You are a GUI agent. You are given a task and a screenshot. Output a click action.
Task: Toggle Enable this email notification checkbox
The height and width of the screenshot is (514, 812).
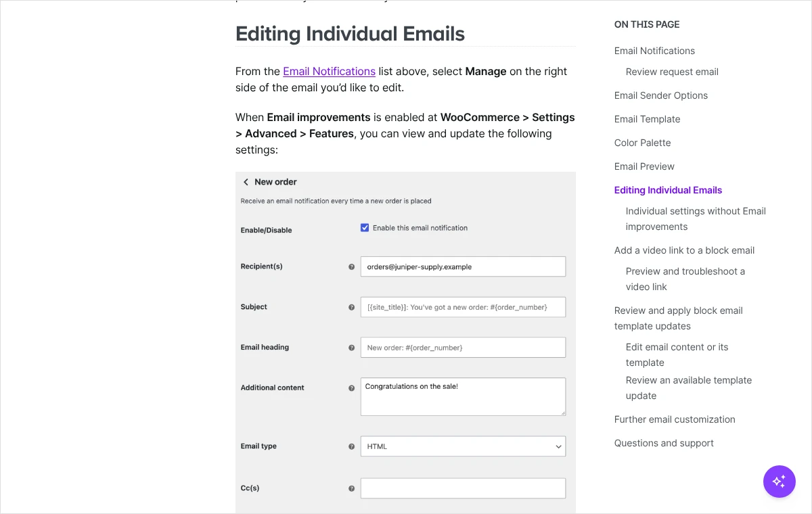coord(365,228)
